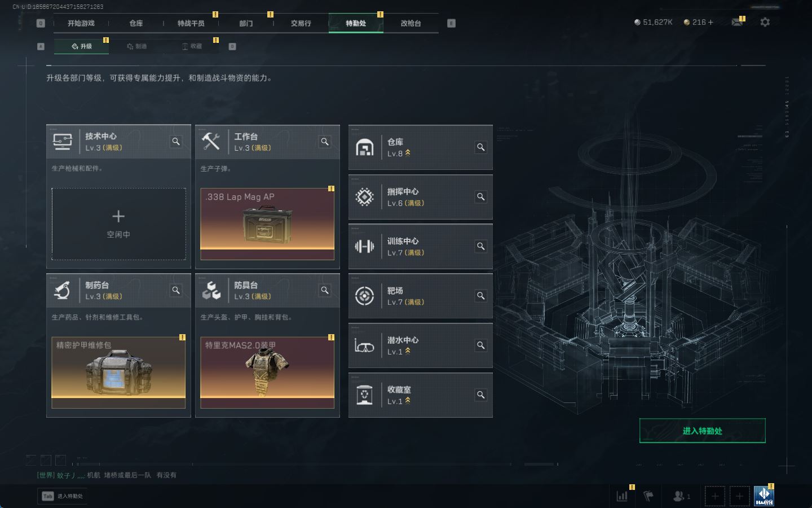This screenshot has height=508, width=812.
Task: Click the magnifier on 仓库 Lv.8 row
Action: [481, 147]
